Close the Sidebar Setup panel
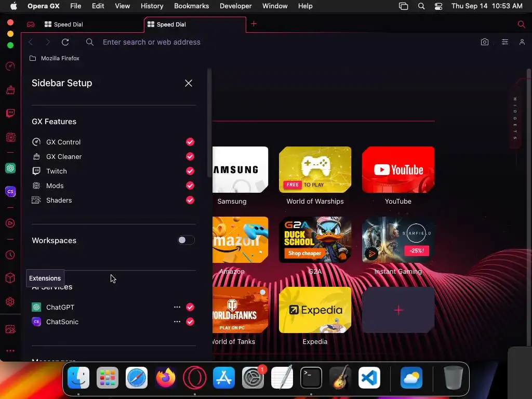 click(x=189, y=83)
